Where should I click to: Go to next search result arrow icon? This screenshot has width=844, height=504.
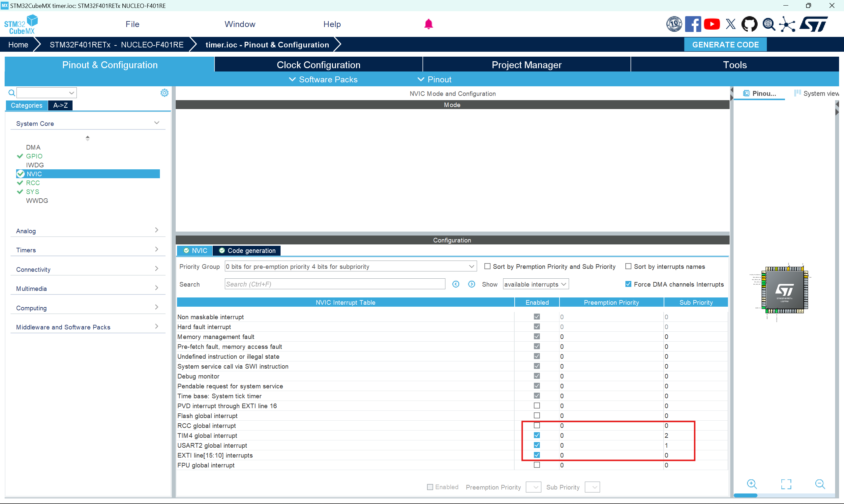471,284
